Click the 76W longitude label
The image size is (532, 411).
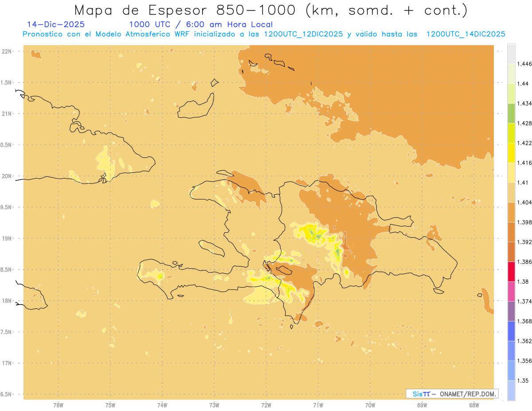pos(58,405)
